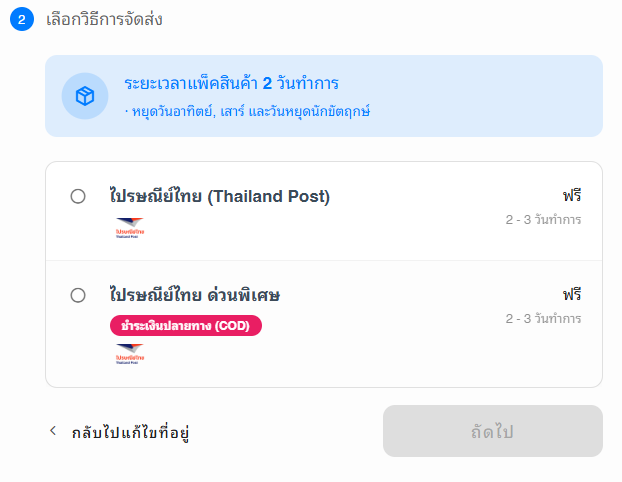Screen dimensions: 622x482
Task: Click ฟรี price on Thailand Post row
Action: (572, 196)
